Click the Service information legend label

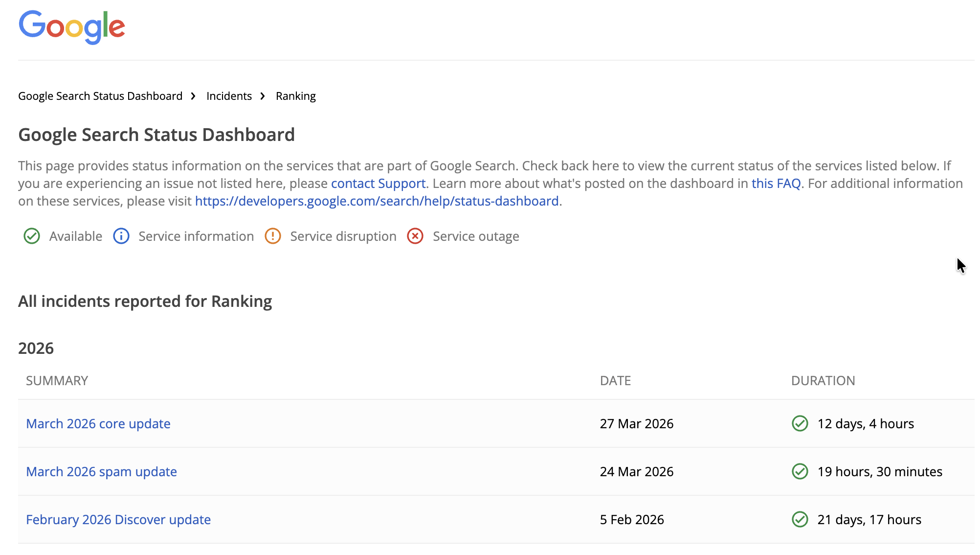196,236
